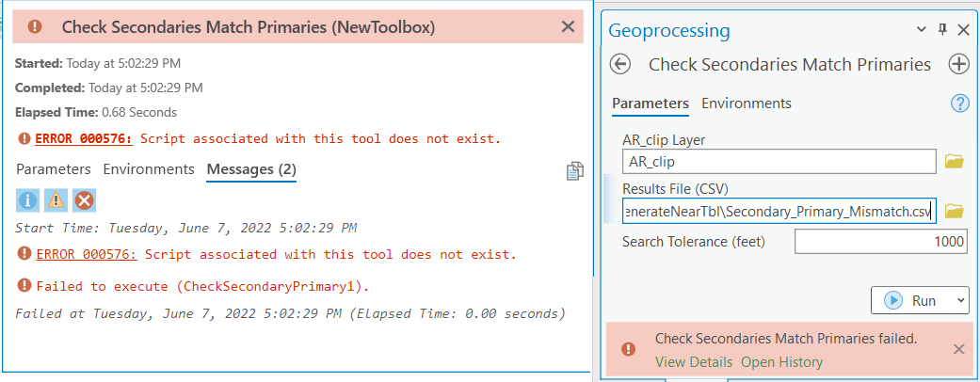Click the Search Tolerance input field

point(880,242)
